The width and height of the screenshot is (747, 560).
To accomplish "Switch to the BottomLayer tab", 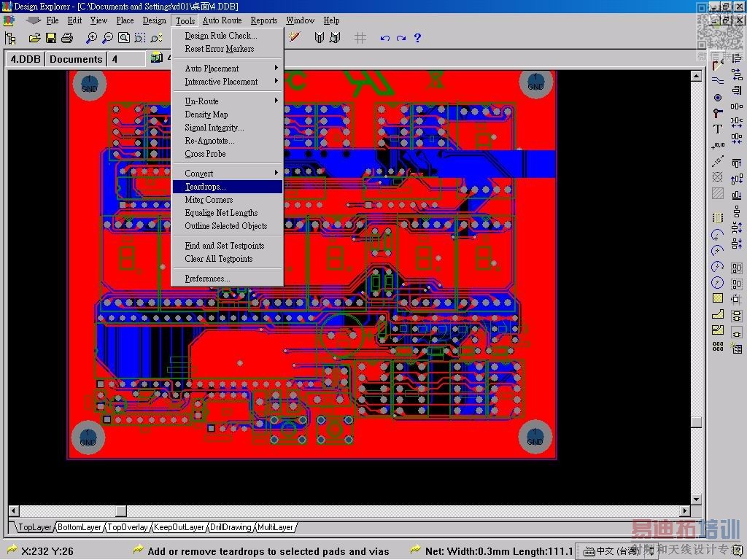I will click(79, 527).
